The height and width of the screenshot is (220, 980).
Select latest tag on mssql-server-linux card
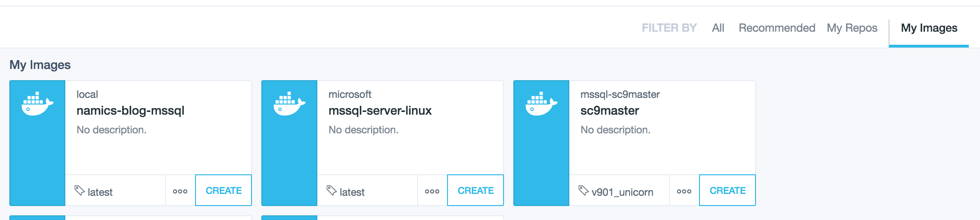(x=352, y=192)
